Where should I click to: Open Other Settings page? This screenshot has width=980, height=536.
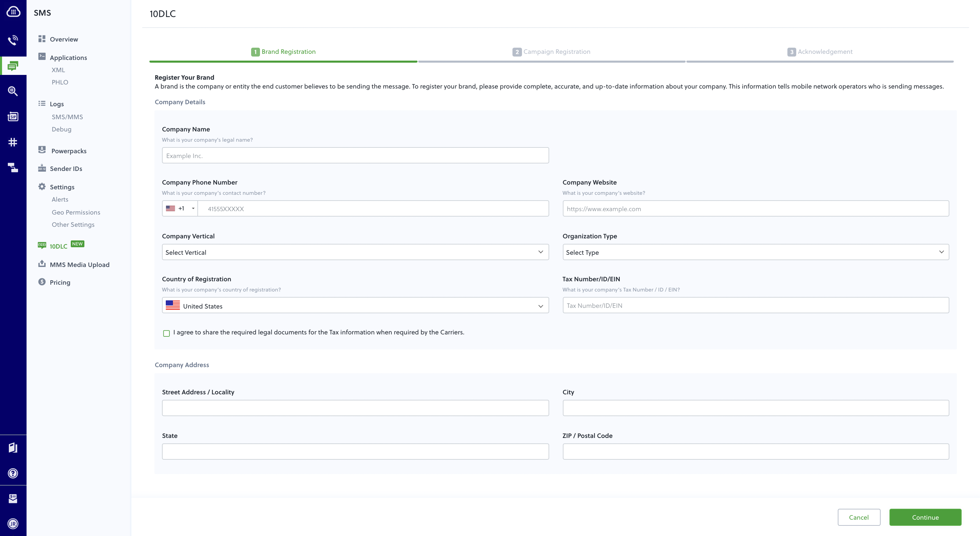[73, 225]
